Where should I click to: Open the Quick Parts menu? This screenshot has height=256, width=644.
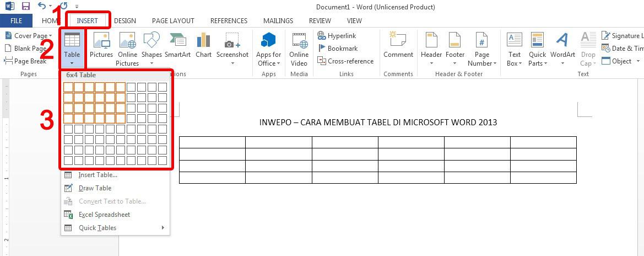[x=537, y=49]
